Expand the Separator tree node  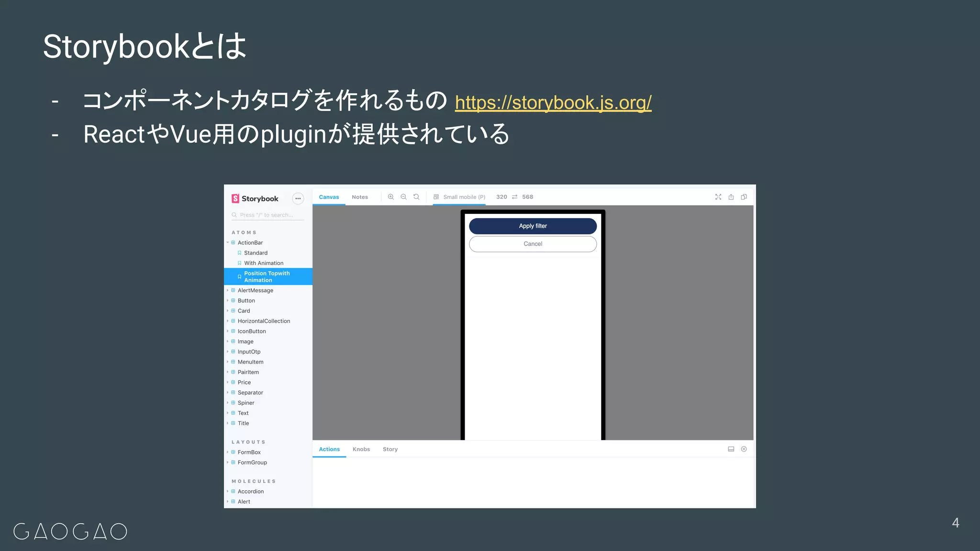point(228,393)
